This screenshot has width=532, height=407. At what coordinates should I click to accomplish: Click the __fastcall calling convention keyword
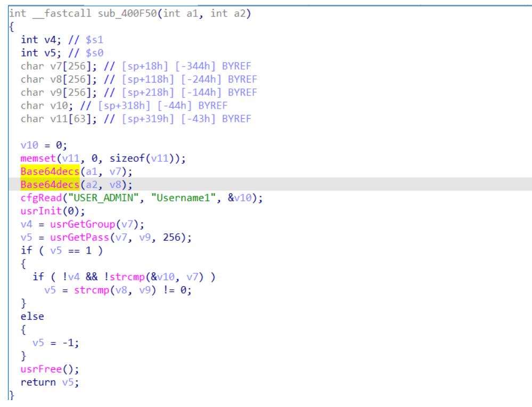62,13
